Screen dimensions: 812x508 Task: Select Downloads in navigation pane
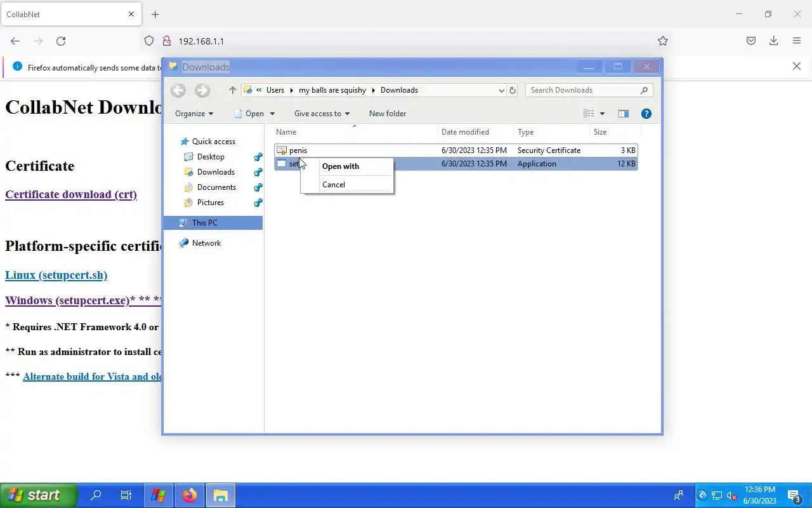pos(216,172)
